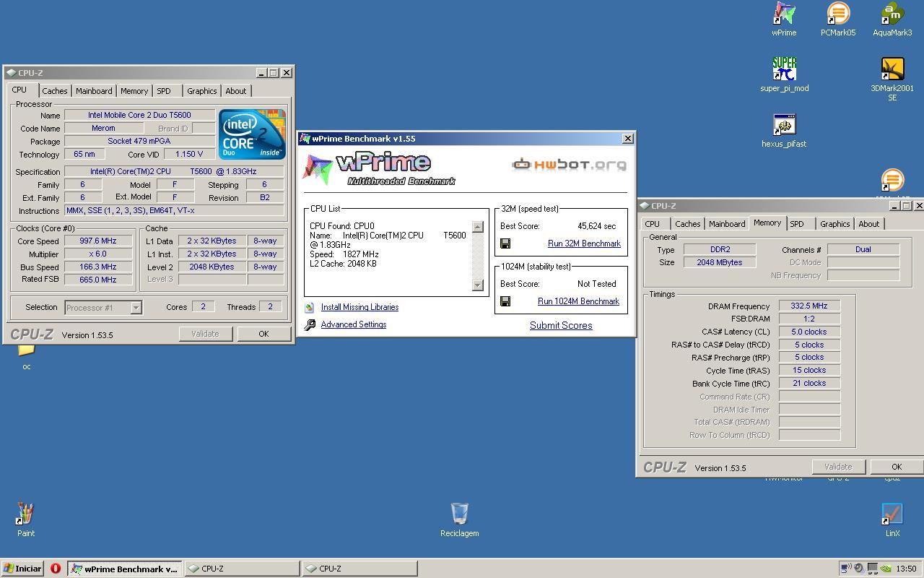Click the CPU List scroll up arrow
The height and width of the screenshot is (578, 924).
click(x=477, y=227)
